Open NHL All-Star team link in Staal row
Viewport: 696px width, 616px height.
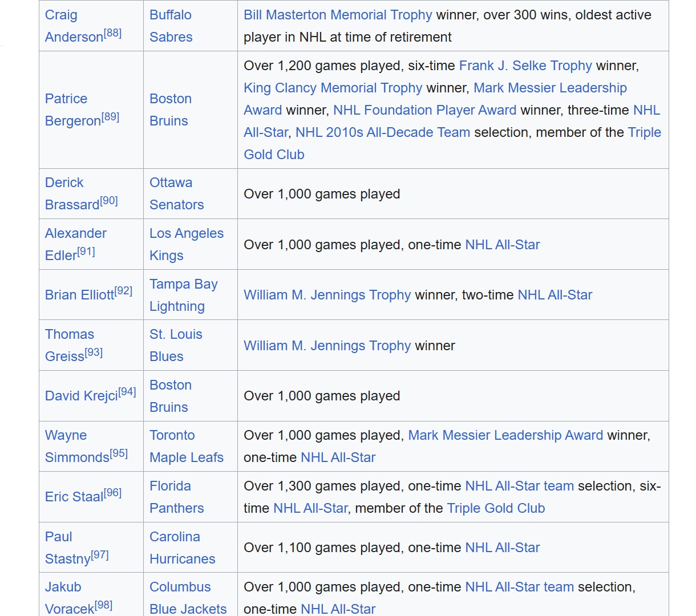[x=520, y=486]
